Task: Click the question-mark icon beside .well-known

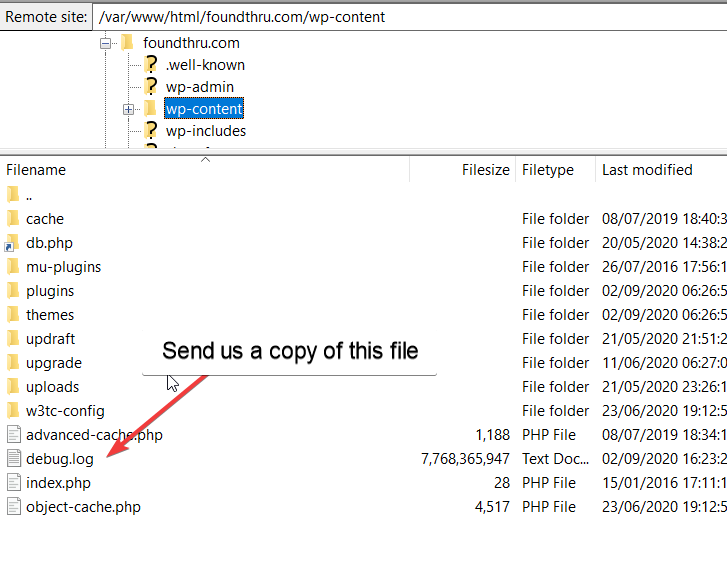Action: coord(151,64)
